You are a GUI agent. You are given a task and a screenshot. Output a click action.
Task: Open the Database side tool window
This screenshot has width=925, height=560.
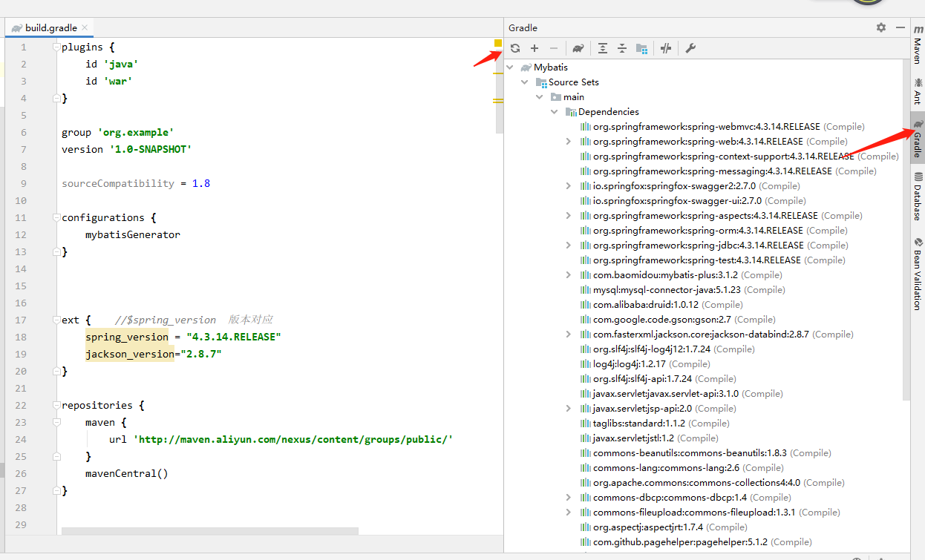(x=918, y=197)
